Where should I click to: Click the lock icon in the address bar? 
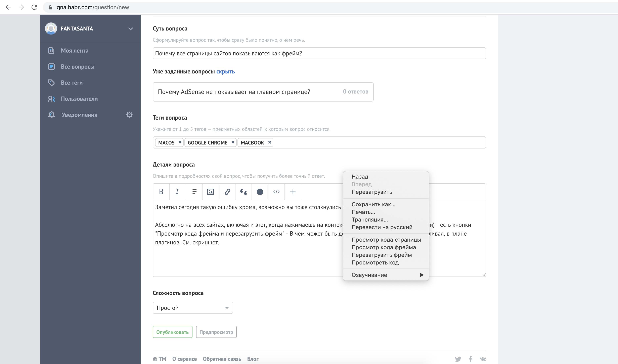tap(50, 7)
